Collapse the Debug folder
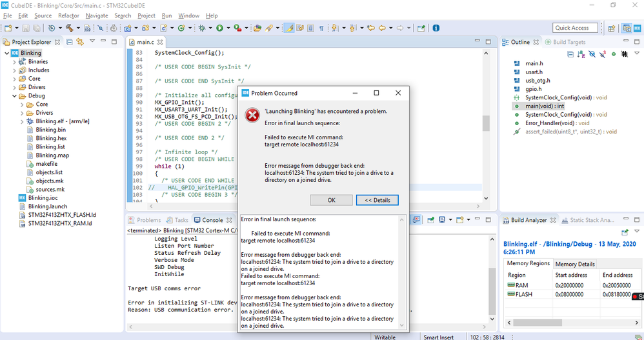This screenshot has width=644, height=340. [x=14, y=95]
